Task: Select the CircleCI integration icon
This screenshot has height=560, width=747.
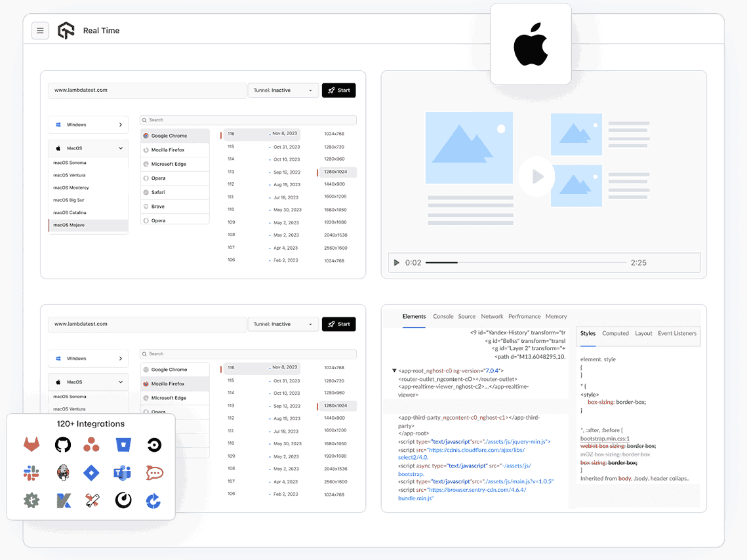Action: [154, 445]
